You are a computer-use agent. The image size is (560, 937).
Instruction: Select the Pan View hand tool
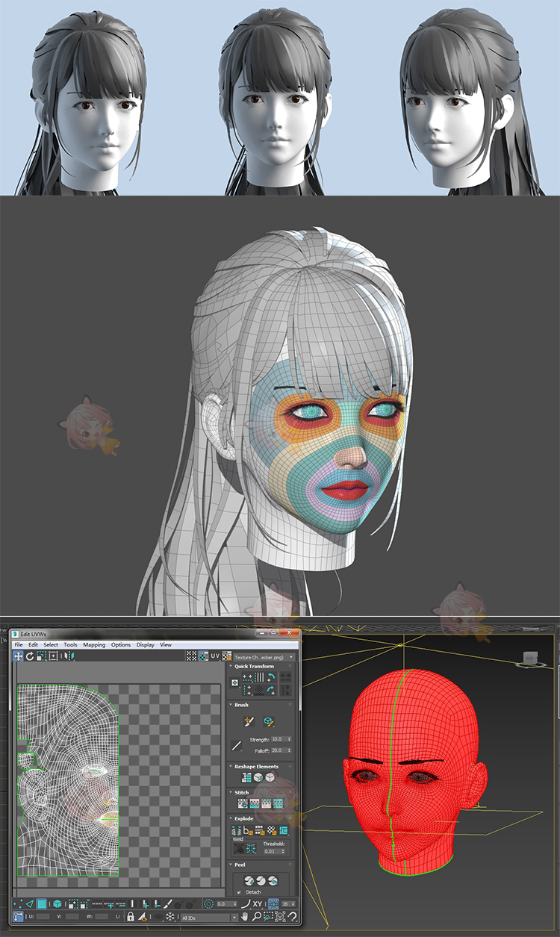(x=244, y=917)
